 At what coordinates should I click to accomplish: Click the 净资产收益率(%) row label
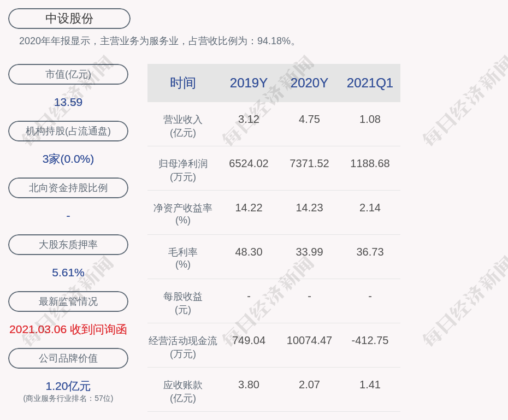(183, 214)
